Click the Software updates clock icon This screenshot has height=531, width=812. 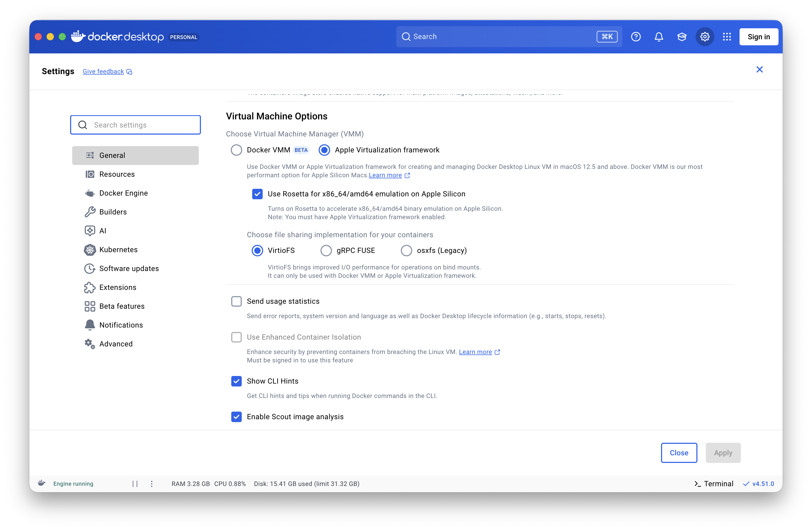90,269
